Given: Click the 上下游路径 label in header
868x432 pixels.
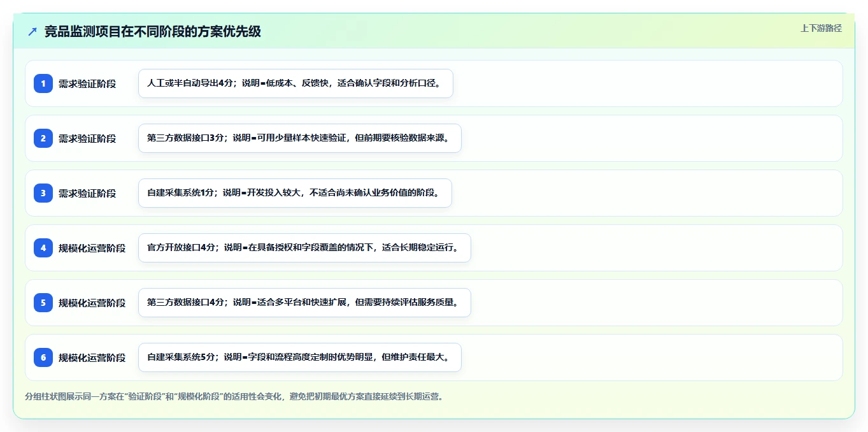Looking at the screenshot, I should [821, 28].
